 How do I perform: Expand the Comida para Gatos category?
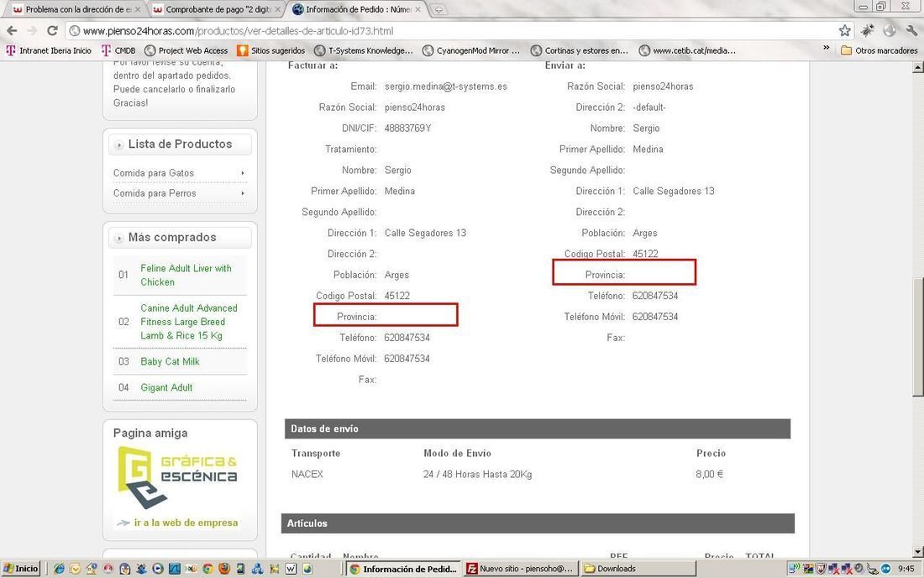pos(180,172)
